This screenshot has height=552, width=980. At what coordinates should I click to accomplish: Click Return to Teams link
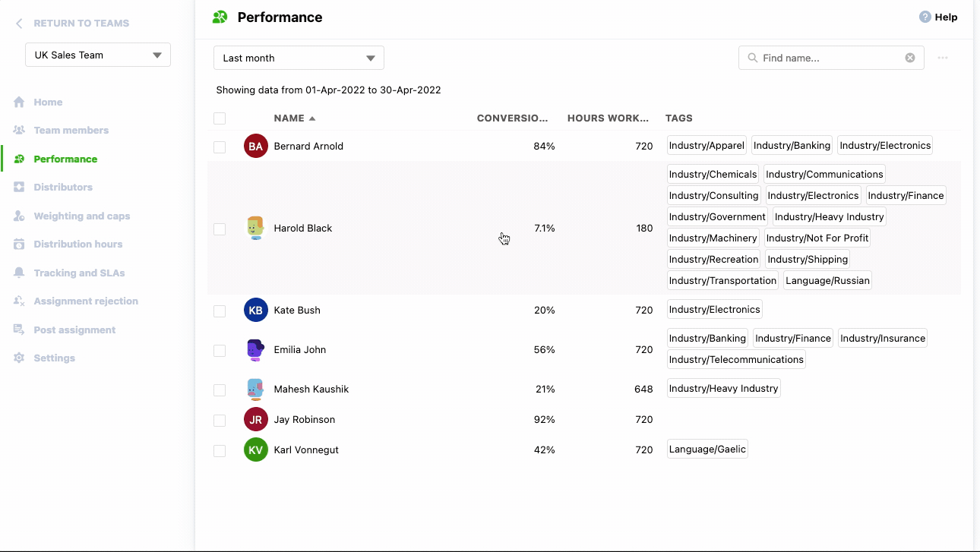81,24
